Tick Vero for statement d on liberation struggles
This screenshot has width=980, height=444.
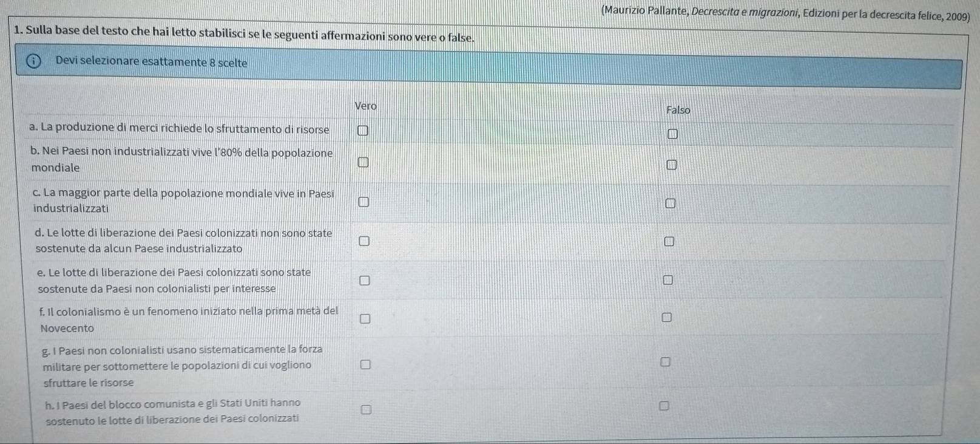click(x=363, y=241)
